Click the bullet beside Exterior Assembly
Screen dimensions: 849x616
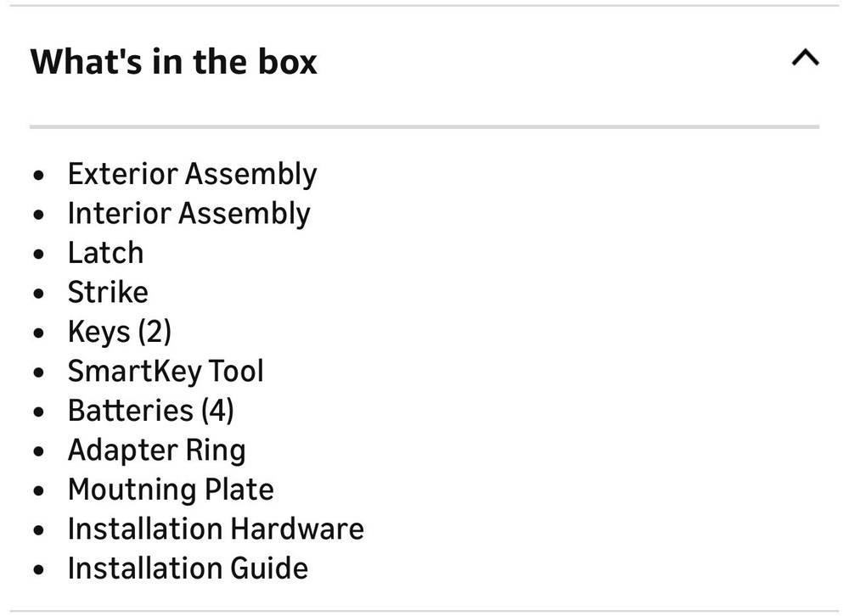(39, 176)
